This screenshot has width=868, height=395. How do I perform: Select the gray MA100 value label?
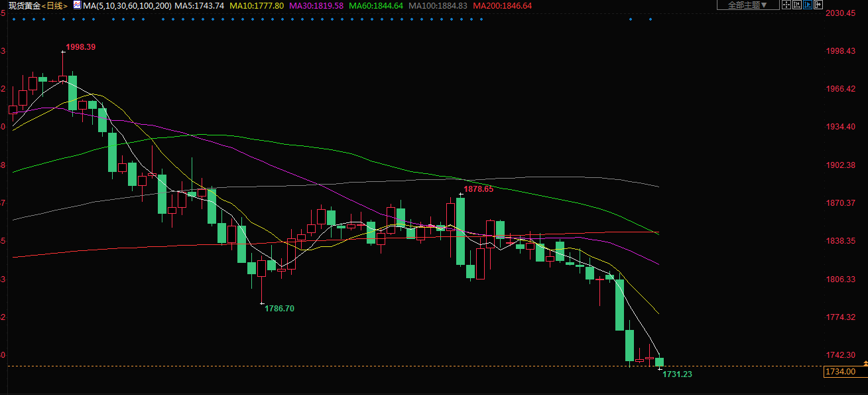pos(438,5)
